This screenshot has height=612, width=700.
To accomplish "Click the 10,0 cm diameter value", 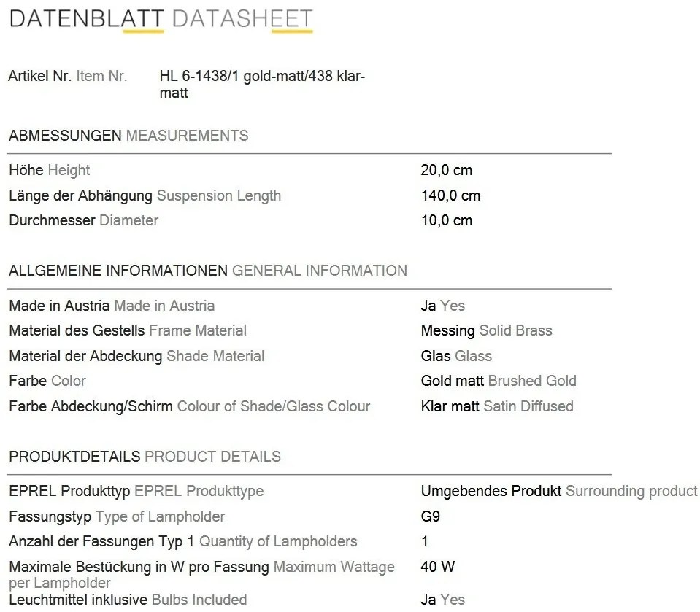I will [x=447, y=220].
